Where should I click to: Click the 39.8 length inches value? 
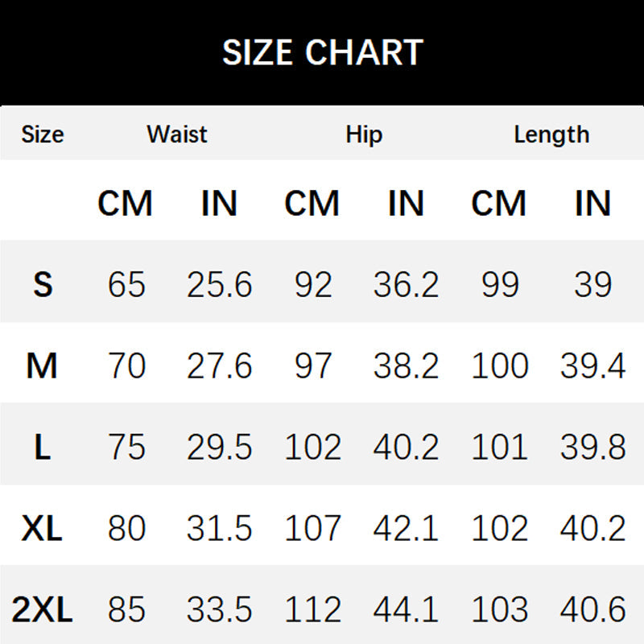pyautogui.click(x=592, y=448)
